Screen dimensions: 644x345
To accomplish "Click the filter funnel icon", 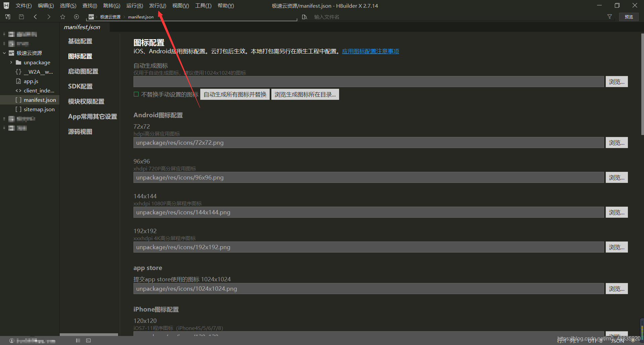I will point(609,17).
